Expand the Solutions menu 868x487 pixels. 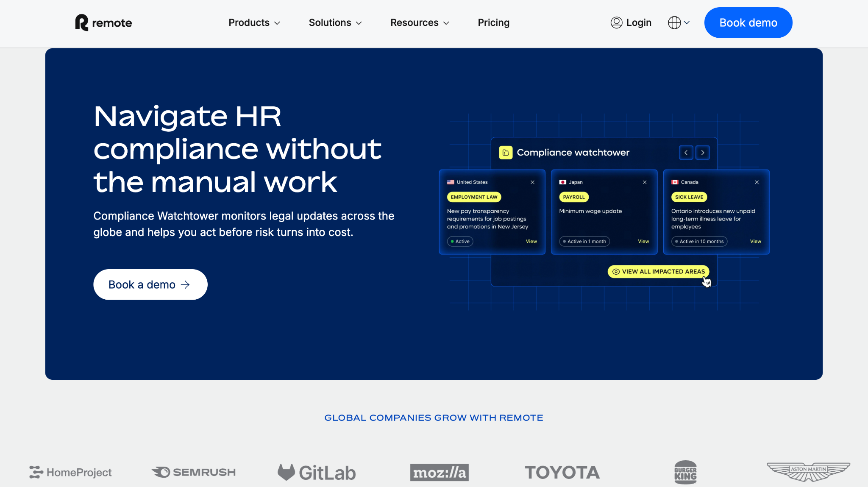335,22
